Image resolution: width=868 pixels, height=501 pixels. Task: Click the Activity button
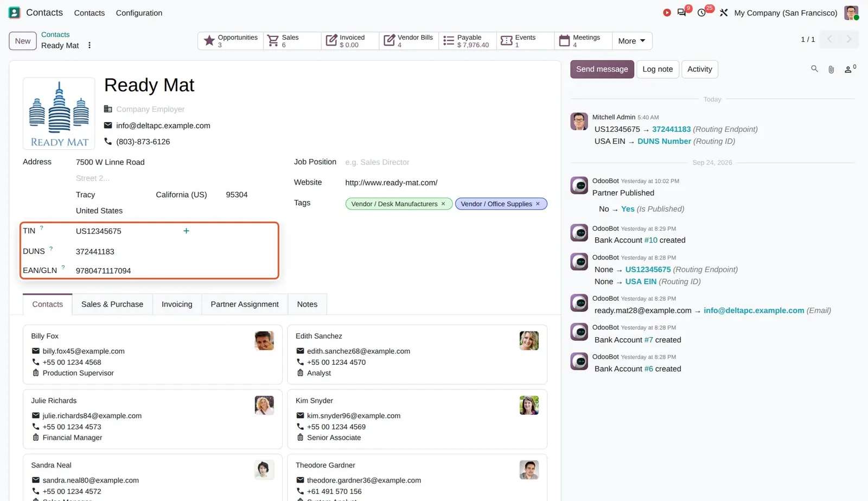(700, 69)
